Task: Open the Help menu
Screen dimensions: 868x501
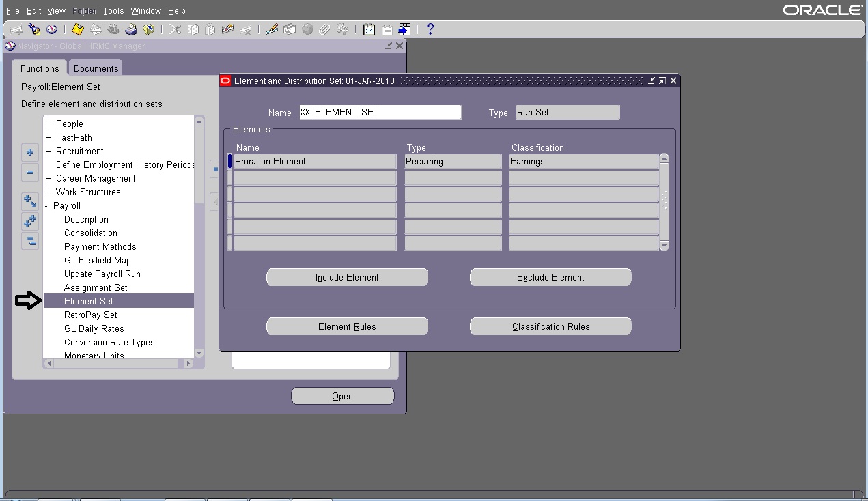Action: (x=176, y=11)
